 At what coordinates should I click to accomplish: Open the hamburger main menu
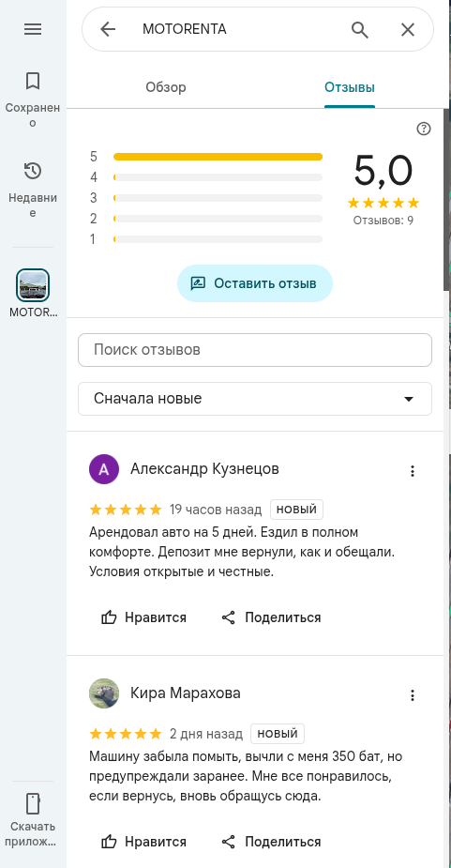pyautogui.click(x=33, y=29)
